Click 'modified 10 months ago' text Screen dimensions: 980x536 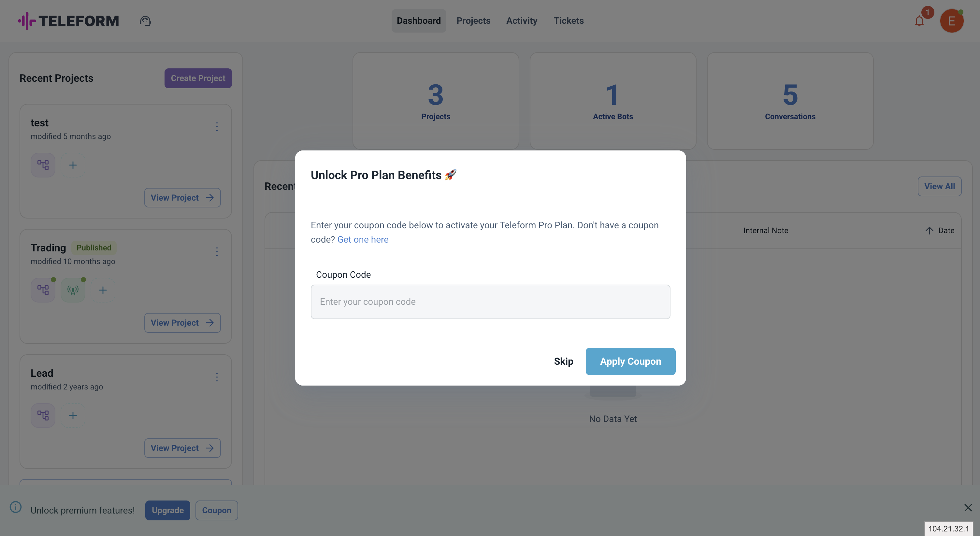tap(73, 261)
